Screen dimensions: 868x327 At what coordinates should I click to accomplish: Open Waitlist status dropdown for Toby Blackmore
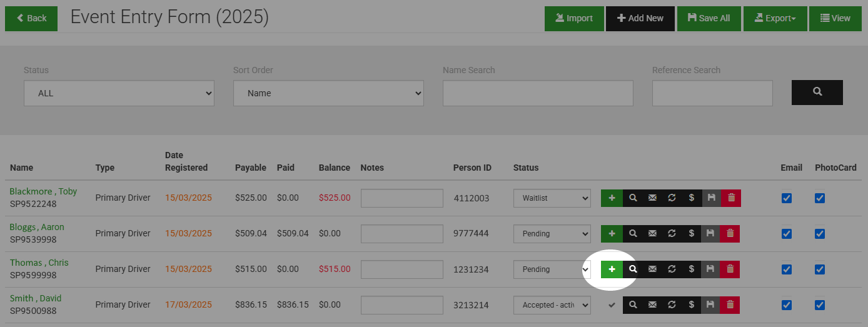tap(552, 198)
